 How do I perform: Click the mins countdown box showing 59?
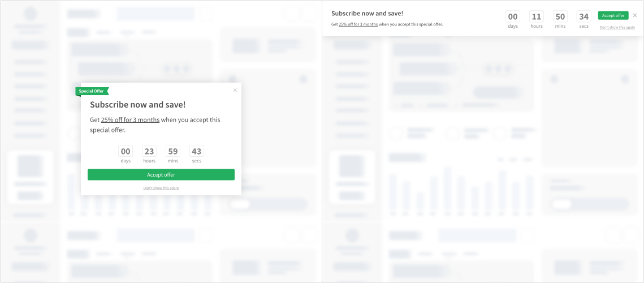coord(173,151)
